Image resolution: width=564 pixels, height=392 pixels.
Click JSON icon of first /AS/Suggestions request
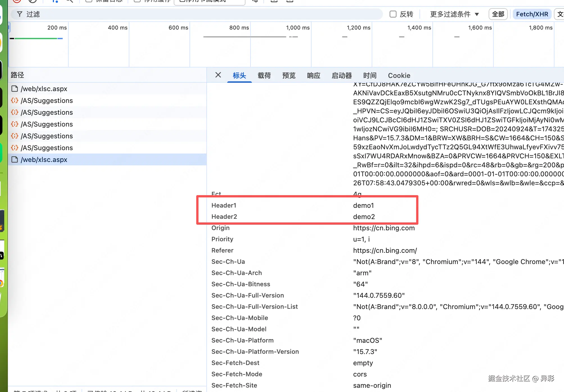point(15,101)
